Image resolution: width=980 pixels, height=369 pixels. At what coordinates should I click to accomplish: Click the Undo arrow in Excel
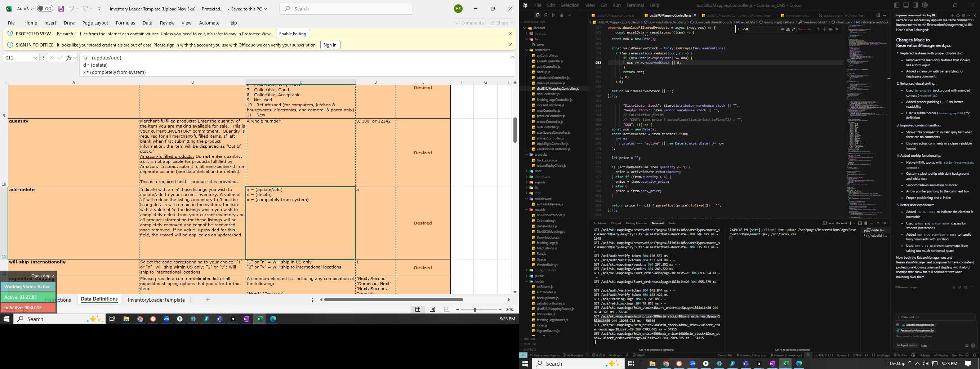[71, 8]
